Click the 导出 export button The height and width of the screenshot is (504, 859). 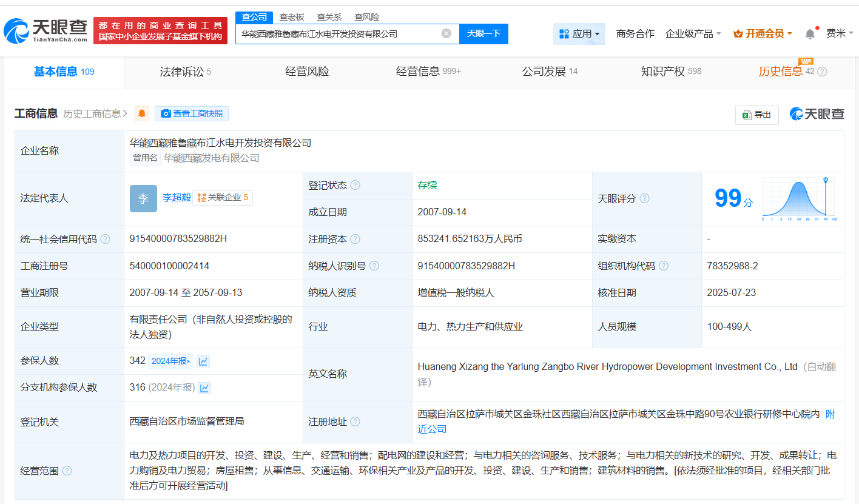point(756,115)
